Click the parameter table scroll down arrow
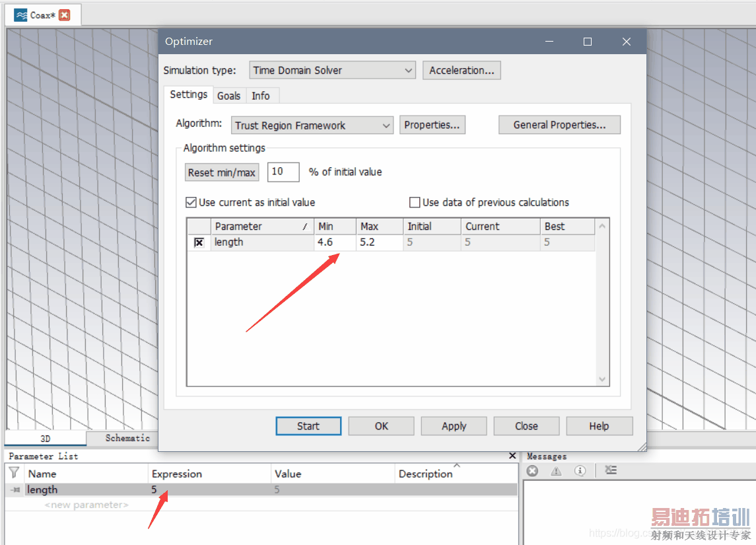This screenshot has height=545, width=756. (602, 379)
